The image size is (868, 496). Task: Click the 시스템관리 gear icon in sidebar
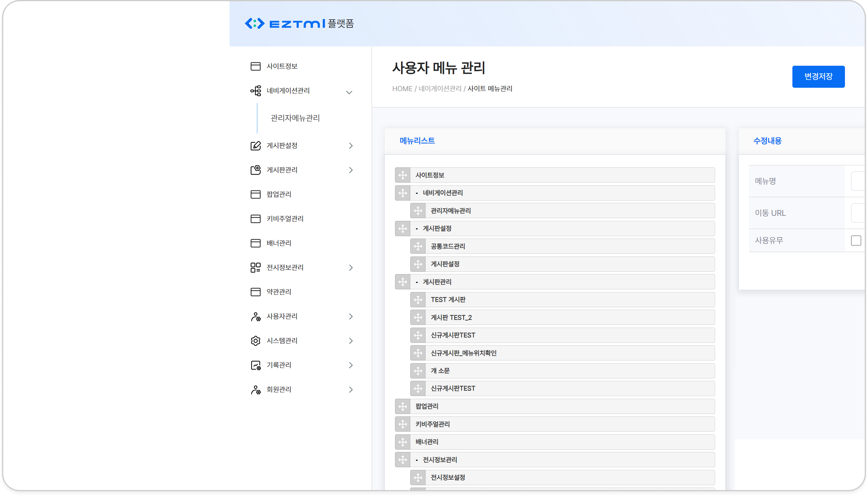tap(255, 340)
